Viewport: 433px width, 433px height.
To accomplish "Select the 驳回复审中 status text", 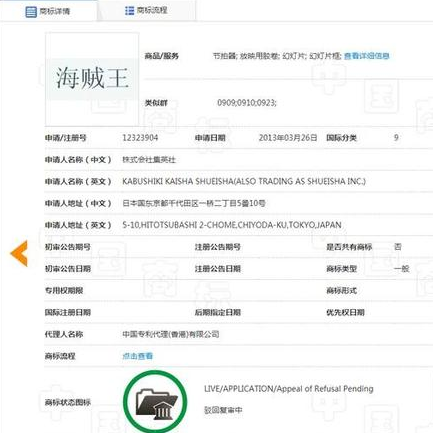I will [223, 410].
